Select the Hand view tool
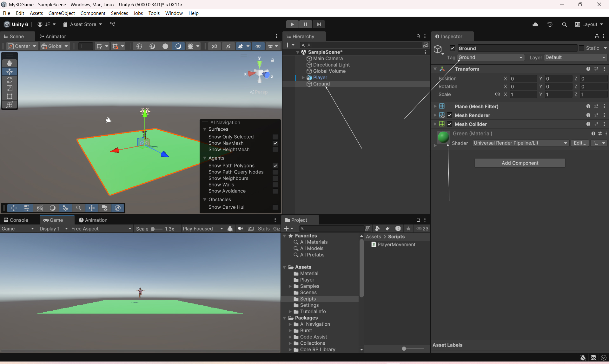This screenshot has width=609, height=364. [x=10, y=63]
